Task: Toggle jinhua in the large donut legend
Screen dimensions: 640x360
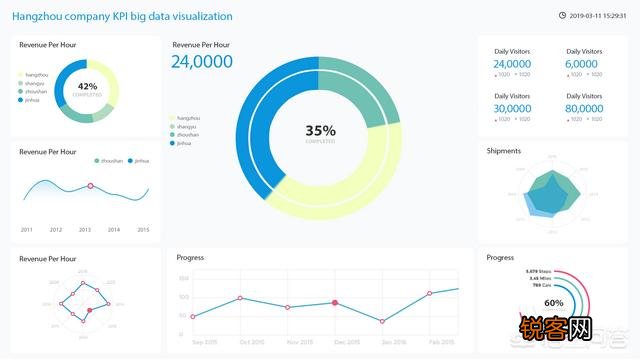Action: [172, 143]
